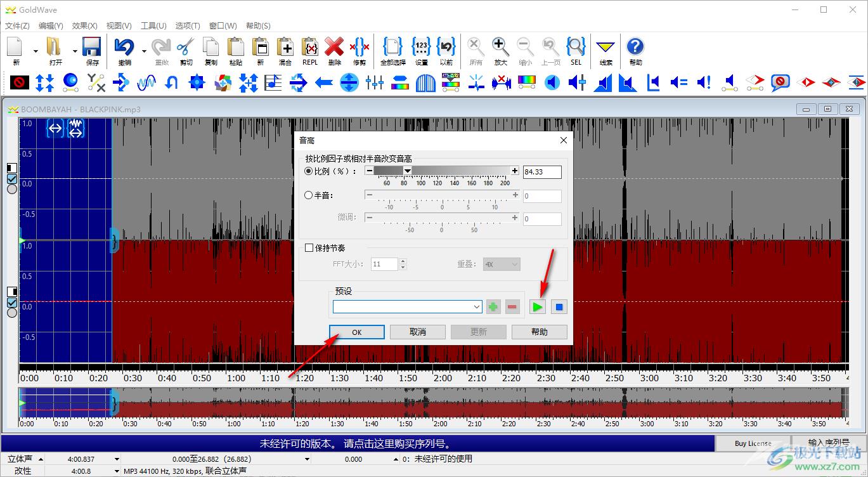Click the echo waveform effect icon
This screenshot has height=477, width=868.
coord(146,82)
